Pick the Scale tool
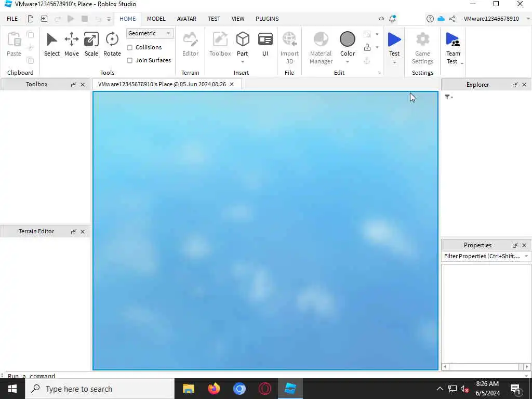The image size is (532, 399). 91,45
